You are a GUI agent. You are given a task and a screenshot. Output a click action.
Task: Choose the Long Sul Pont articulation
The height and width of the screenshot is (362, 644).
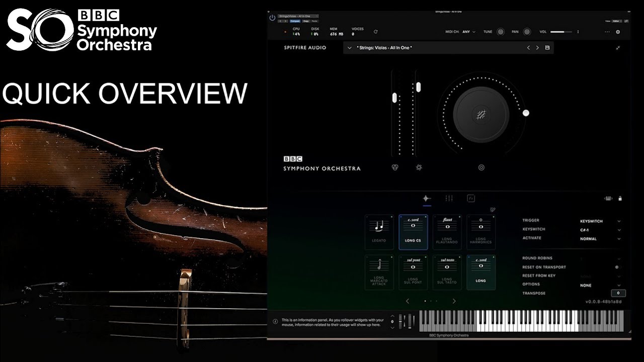pyautogui.click(x=413, y=272)
